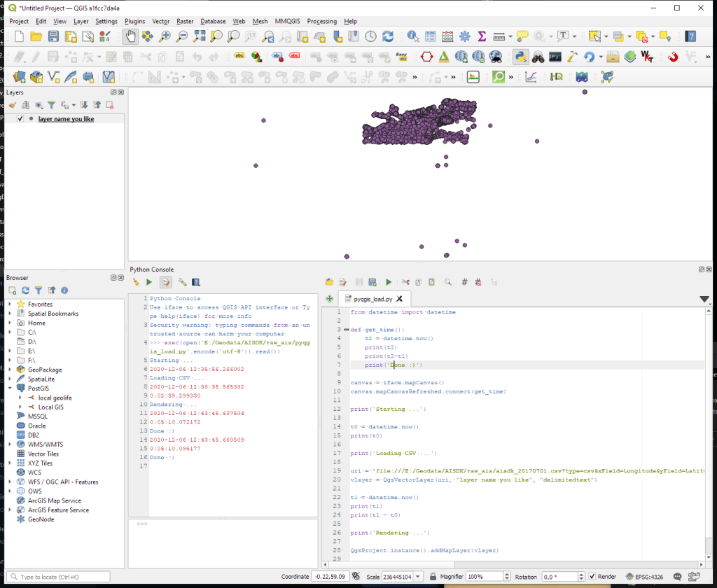Screen dimensions: 717x588
Task: Open the Processing Toolbox gear icon
Action: click(465, 36)
